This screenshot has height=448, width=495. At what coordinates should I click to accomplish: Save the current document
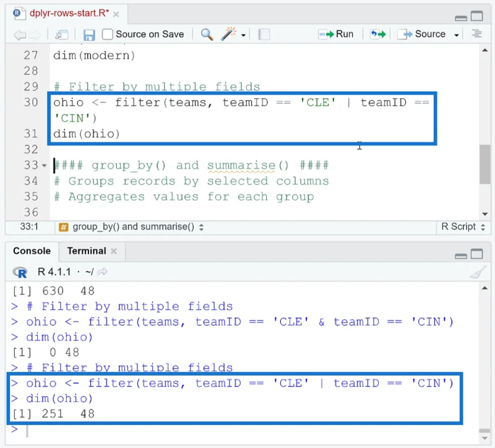click(x=89, y=35)
